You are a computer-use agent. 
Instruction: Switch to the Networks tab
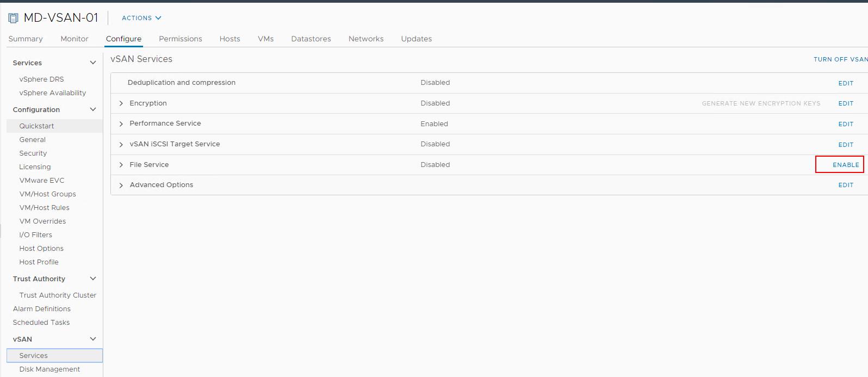pos(366,39)
